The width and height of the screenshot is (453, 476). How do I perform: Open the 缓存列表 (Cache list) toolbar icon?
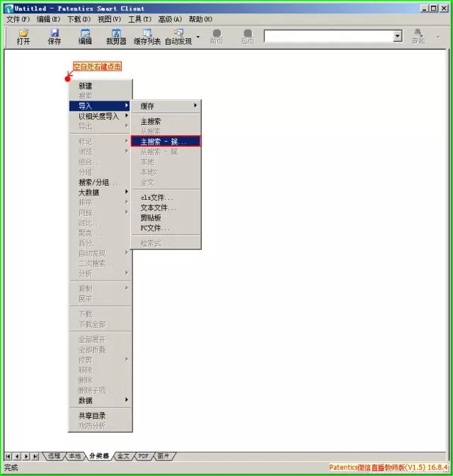(x=147, y=36)
